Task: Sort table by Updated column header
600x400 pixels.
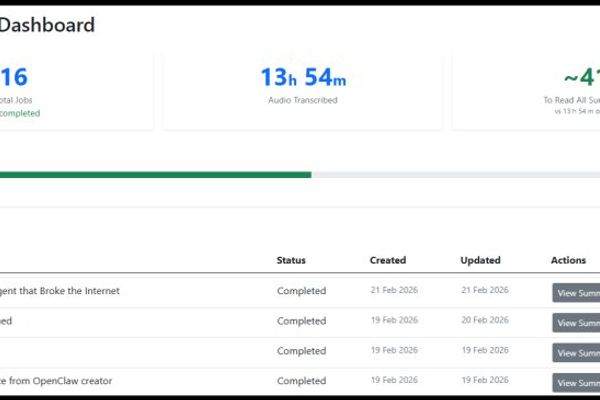Action: [480, 260]
